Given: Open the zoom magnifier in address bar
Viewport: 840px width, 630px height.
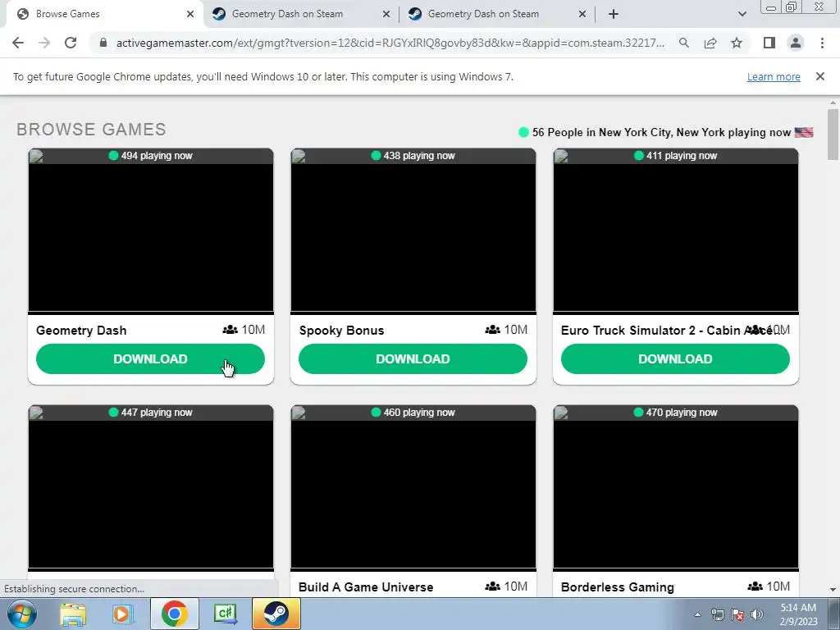Looking at the screenshot, I should coord(683,43).
